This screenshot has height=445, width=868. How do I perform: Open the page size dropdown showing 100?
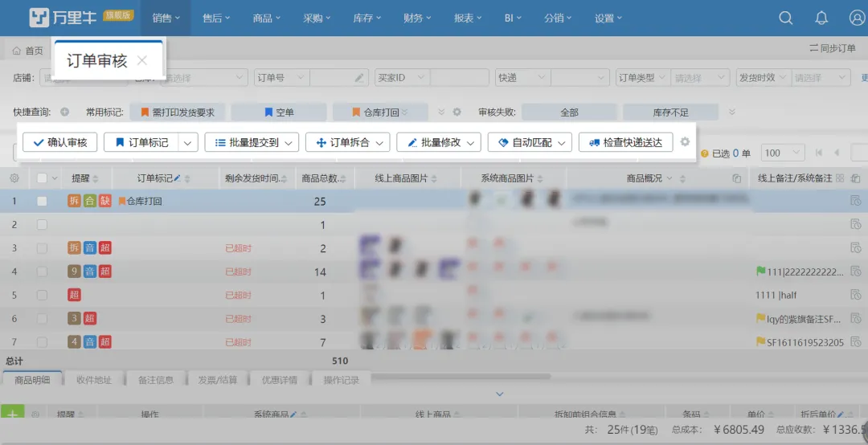coord(783,153)
